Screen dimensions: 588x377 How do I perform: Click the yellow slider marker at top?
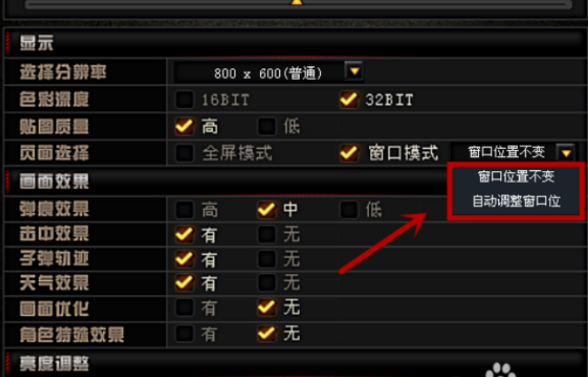296,3
